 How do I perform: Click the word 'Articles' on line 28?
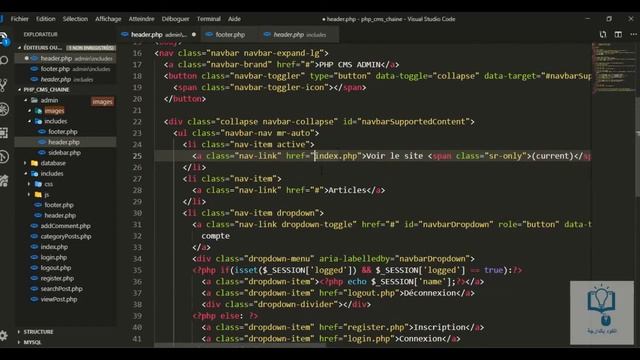pos(347,190)
